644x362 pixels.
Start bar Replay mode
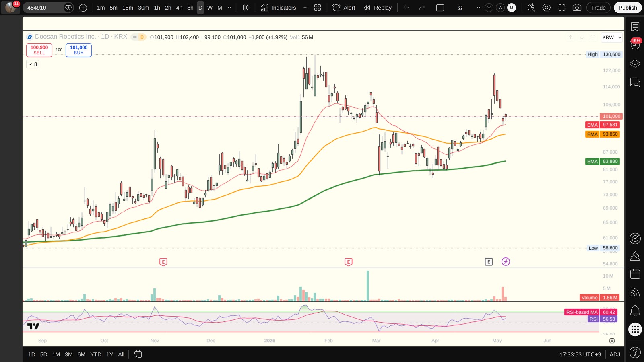pos(378,8)
